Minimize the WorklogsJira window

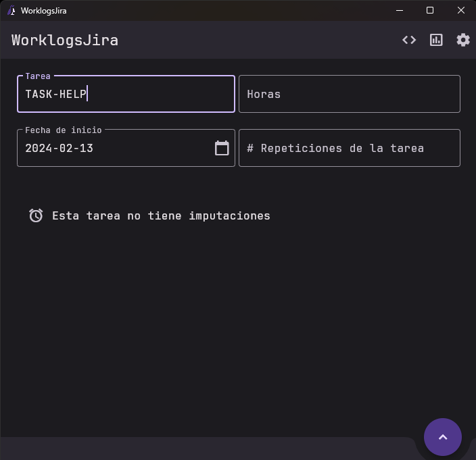[400, 11]
